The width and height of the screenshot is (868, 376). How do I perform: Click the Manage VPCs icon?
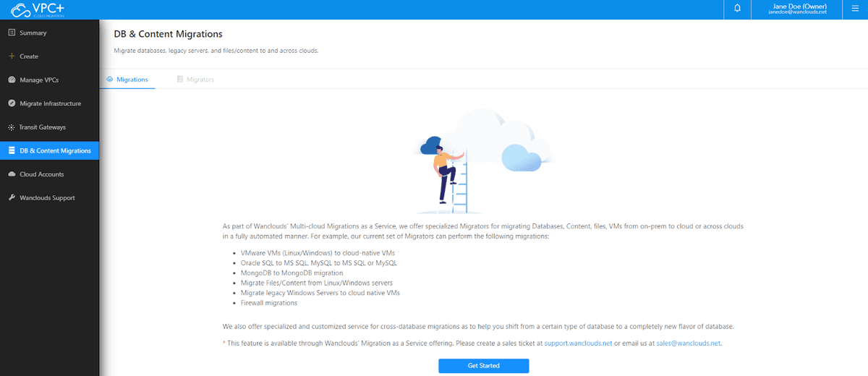click(x=12, y=80)
